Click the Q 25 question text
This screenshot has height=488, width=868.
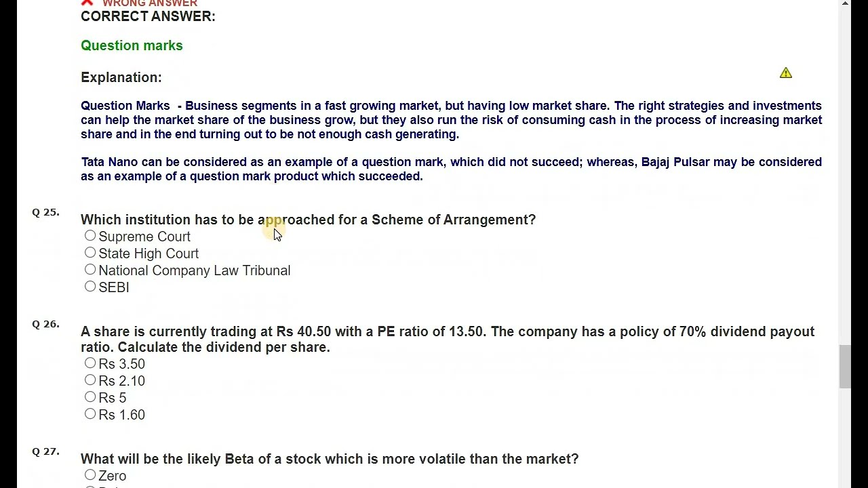[308, 220]
